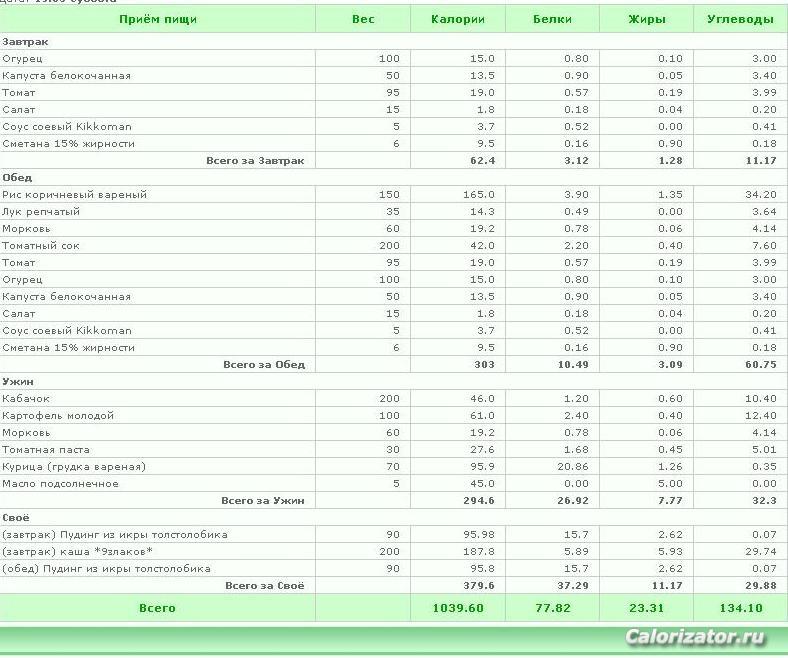The width and height of the screenshot is (788, 658).
Task: Click Своё fats subtotal 11.17
Action: [x=667, y=586]
